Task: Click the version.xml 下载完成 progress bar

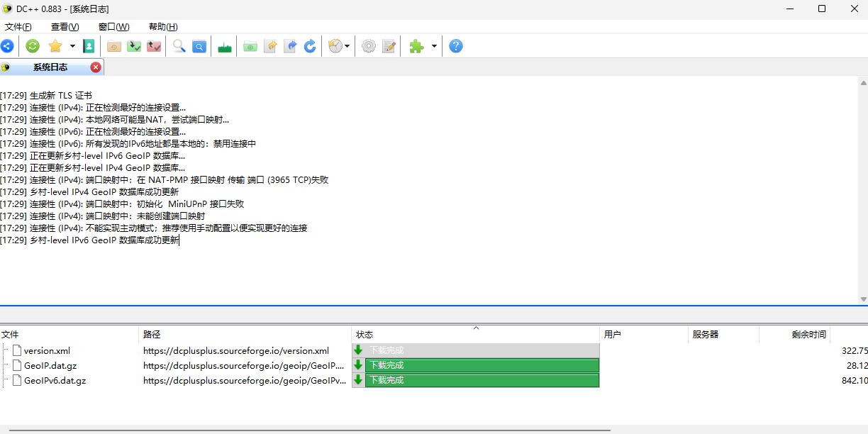Action: (476, 350)
